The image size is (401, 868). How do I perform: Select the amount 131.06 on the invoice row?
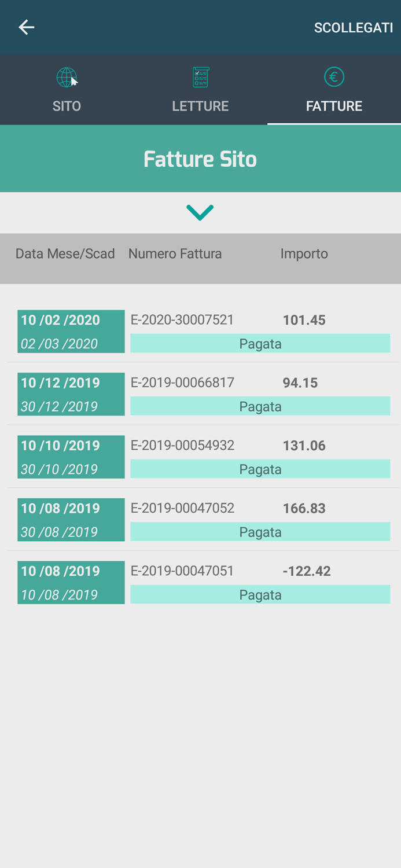tap(304, 446)
